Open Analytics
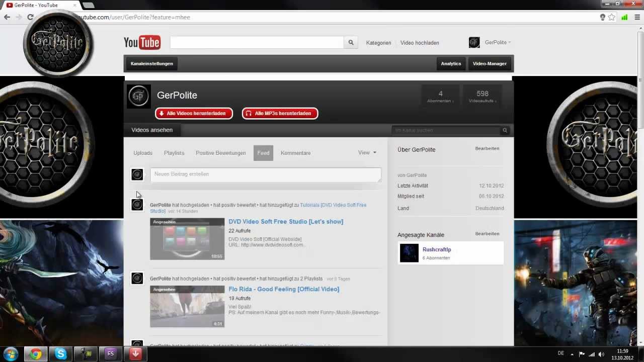This screenshot has height=362, width=644. (x=451, y=64)
